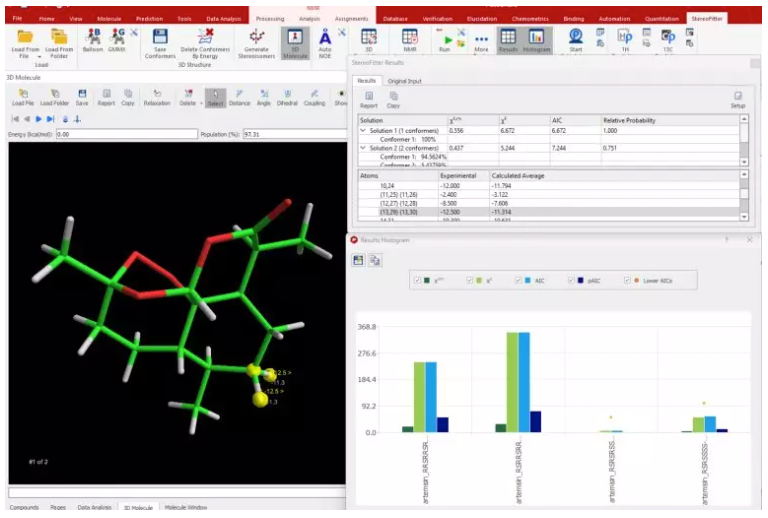768x518 pixels.
Task: Toggle the AIC series checkbox
Action: click(518, 281)
